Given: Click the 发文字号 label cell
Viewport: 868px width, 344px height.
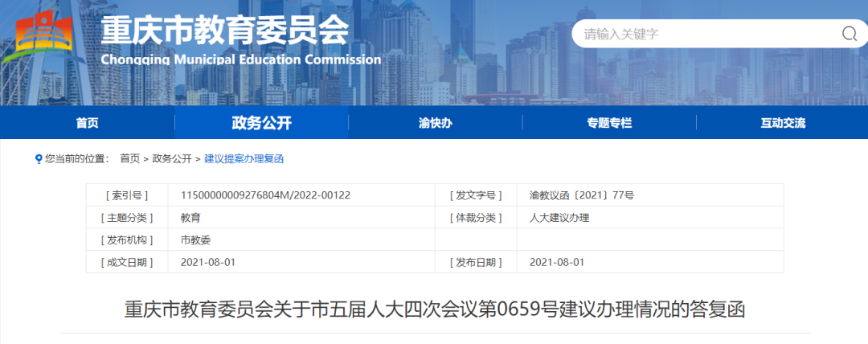Looking at the screenshot, I should (x=476, y=195).
